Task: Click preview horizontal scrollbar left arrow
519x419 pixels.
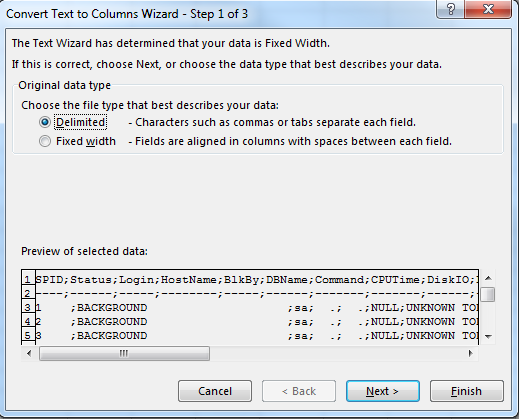Action: 29,353
